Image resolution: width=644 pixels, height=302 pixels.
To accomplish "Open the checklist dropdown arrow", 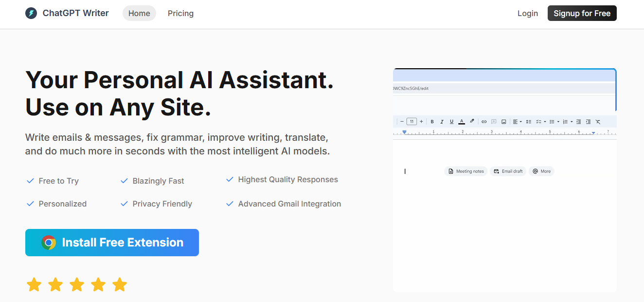I will click(545, 122).
